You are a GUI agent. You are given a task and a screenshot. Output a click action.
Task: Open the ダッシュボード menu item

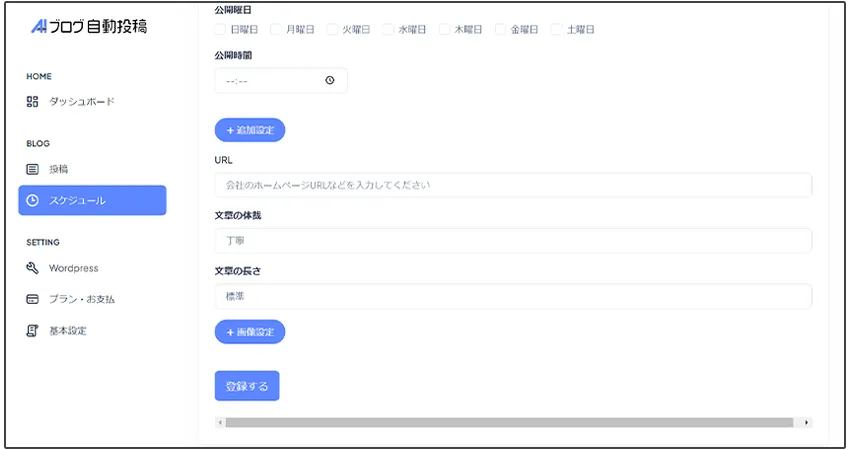pyautogui.click(x=82, y=101)
